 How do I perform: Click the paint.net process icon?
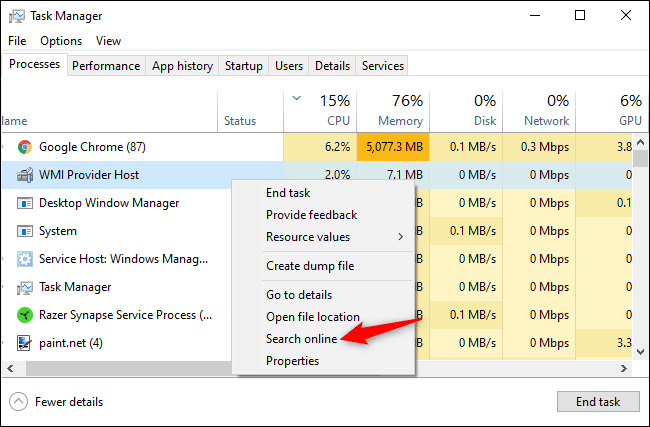[x=25, y=343]
